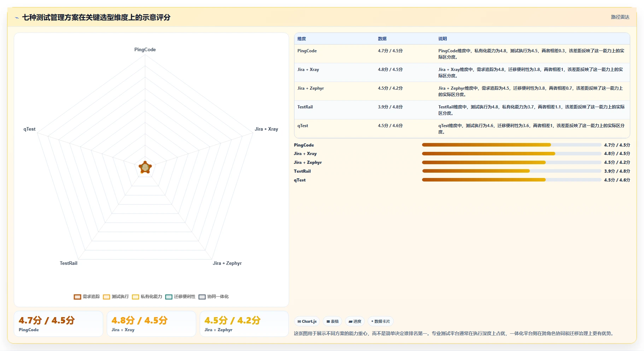Click the qTest progress bar
Image resolution: width=644 pixels, height=351 pixels.
click(511, 180)
